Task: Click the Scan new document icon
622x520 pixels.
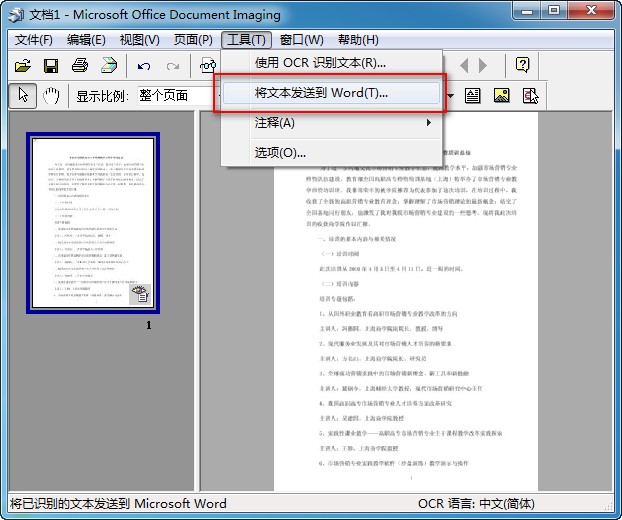Action: tap(109, 65)
